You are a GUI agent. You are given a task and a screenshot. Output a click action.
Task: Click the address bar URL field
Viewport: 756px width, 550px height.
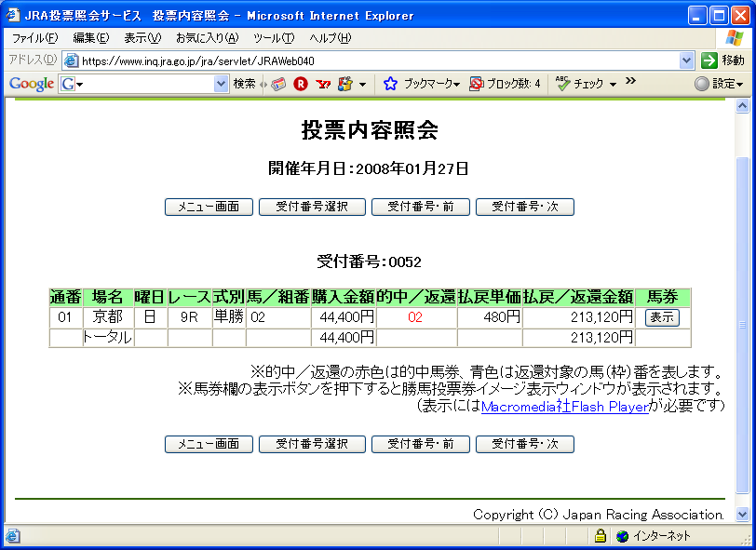(380, 60)
